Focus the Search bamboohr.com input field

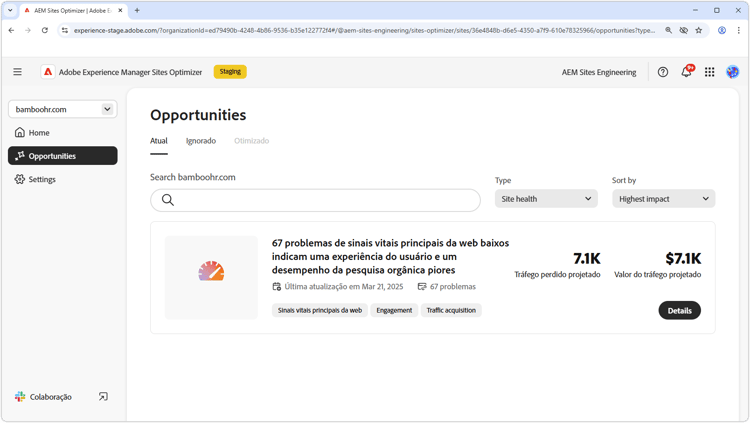click(315, 200)
